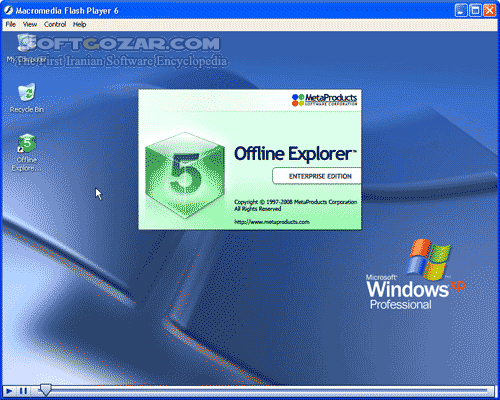The height and width of the screenshot is (400, 500).
Task: Open the Help menu
Action: point(80,24)
